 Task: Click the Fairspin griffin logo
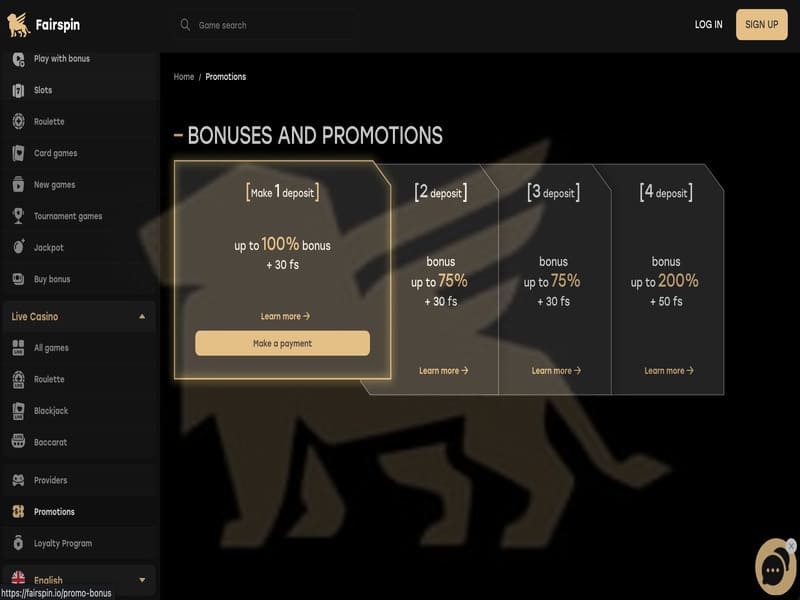18,25
